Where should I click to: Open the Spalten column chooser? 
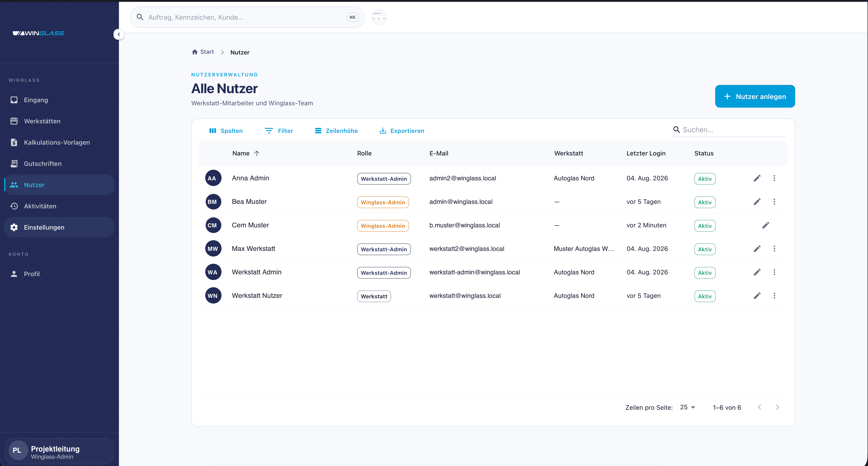[x=226, y=131]
